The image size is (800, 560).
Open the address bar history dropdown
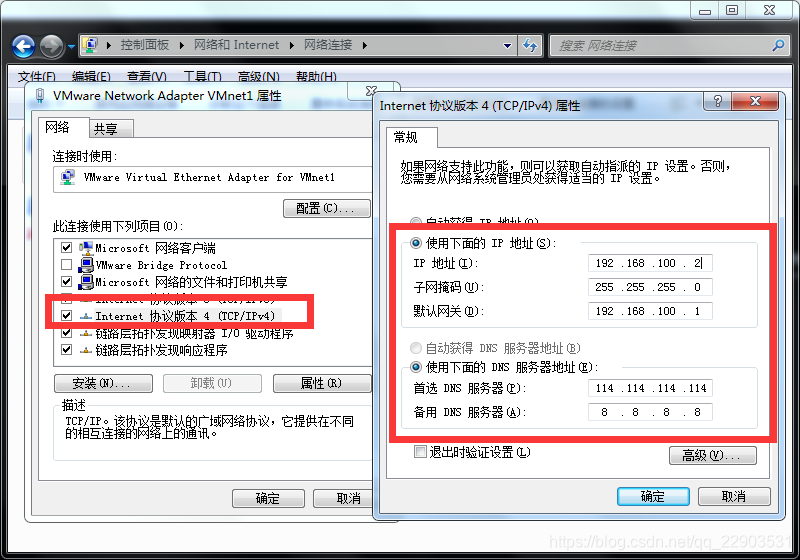(x=507, y=45)
